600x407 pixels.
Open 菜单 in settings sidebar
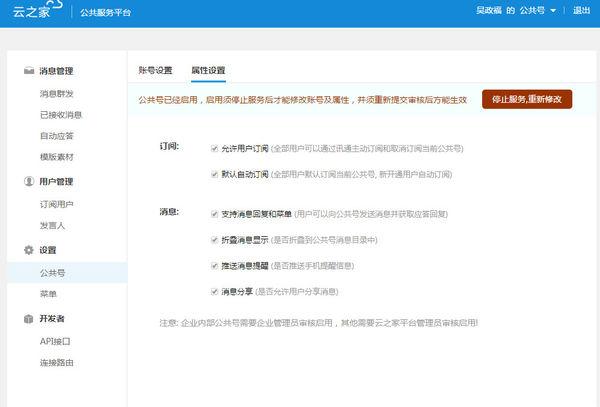(x=48, y=294)
